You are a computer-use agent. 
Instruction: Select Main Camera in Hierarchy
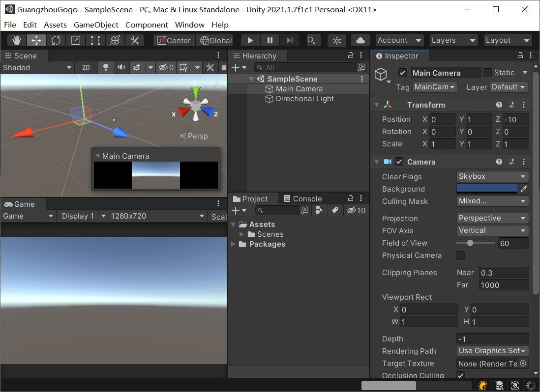(299, 89)
